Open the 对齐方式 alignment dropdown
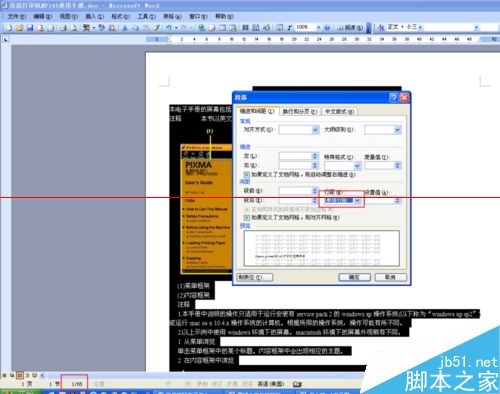 (x=315, y=130)
